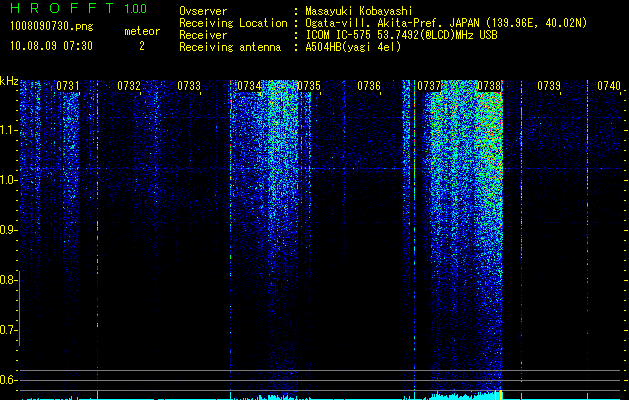Screen dimensions: 629x400
Task: Click the 0734 time marker
Action: click(x=249, y=86)
